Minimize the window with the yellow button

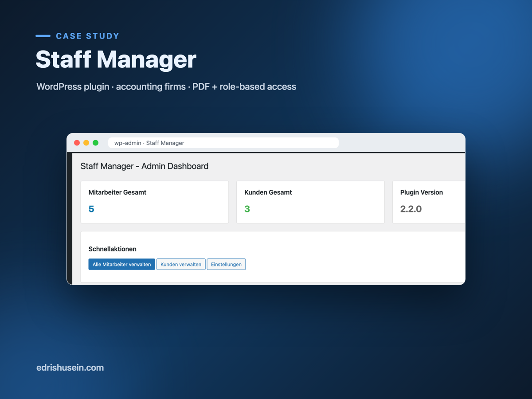point(86,143)
